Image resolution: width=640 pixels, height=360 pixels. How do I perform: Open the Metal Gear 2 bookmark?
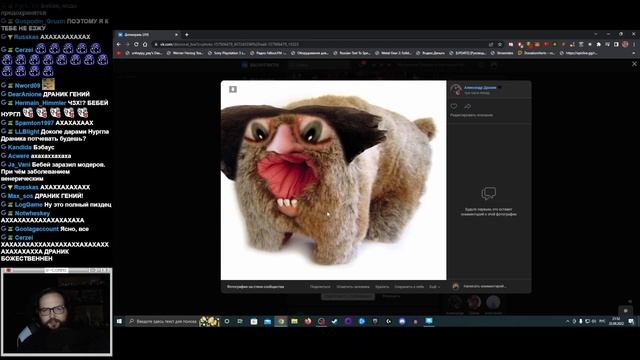[x=393, y=53]
